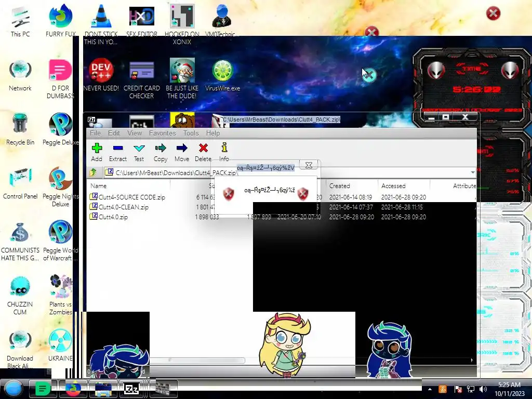Show hidden tray icons arrow

click(x=430, y=389)
